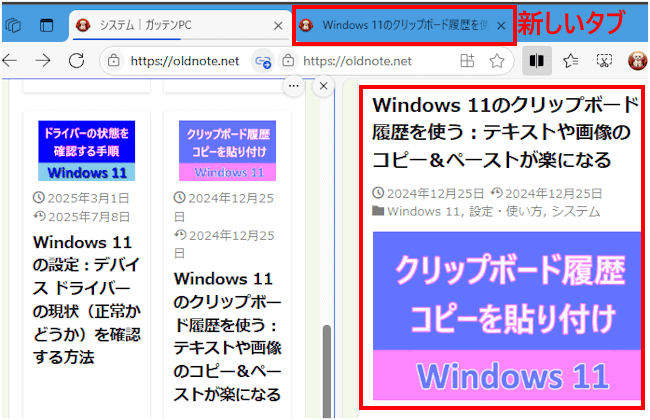
Task: Click right pane address https://oldnote.net
Action: click(357, 61)
